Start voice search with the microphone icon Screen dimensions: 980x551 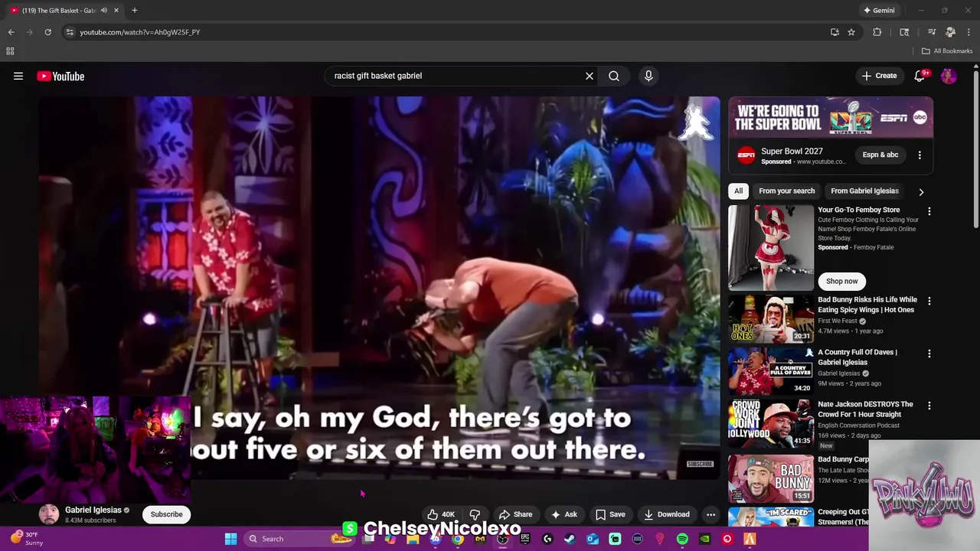point(648,76)
